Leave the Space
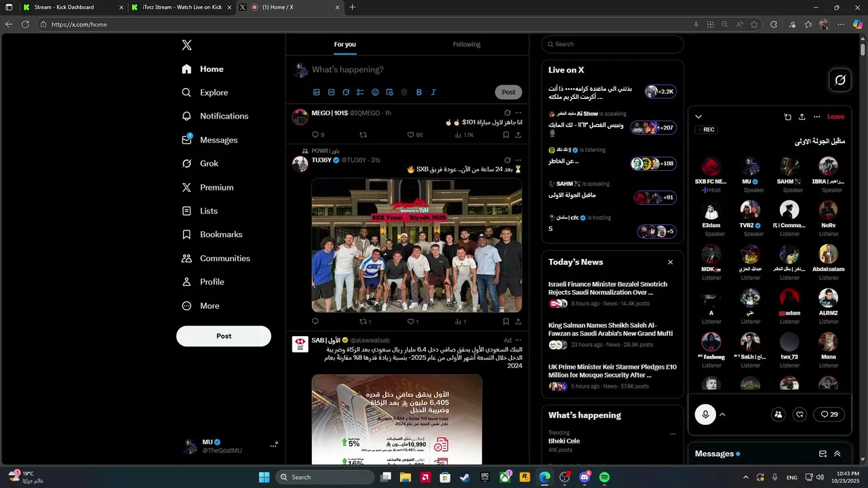868x488 pixels. pyautogui.click(x=836, y=117)
